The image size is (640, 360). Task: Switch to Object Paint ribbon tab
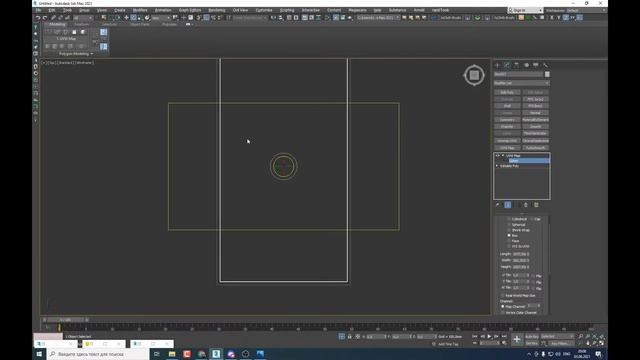140,24
